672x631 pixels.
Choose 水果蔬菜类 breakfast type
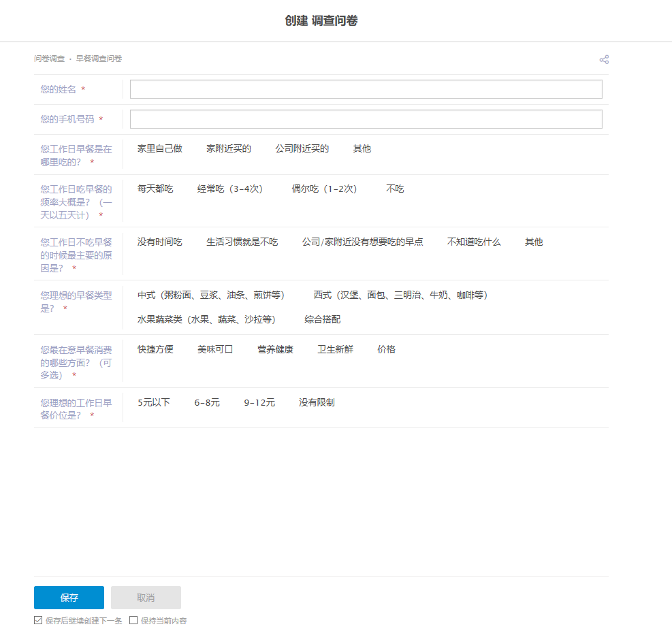pos(206,319)
